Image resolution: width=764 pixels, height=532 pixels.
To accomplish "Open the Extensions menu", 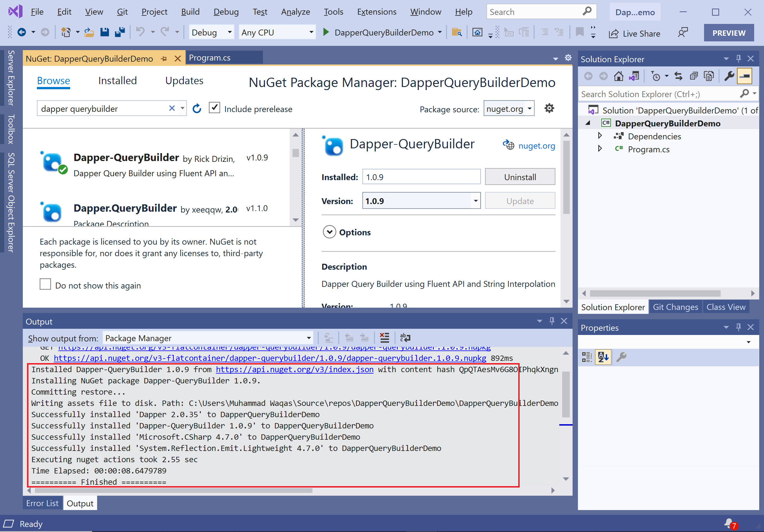I will pos(376,12).
